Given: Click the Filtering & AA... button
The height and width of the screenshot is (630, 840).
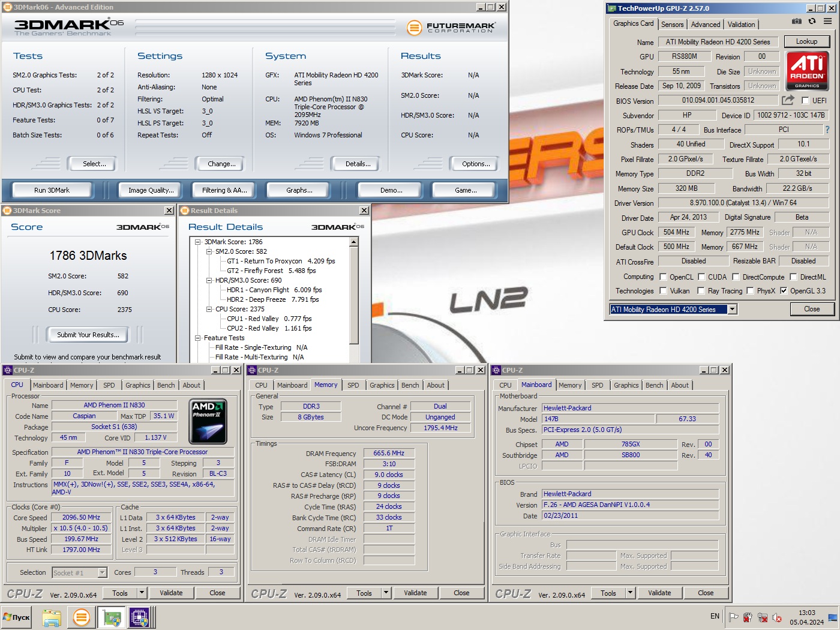Looking at the screenshot, I should (x=224, y=190).
